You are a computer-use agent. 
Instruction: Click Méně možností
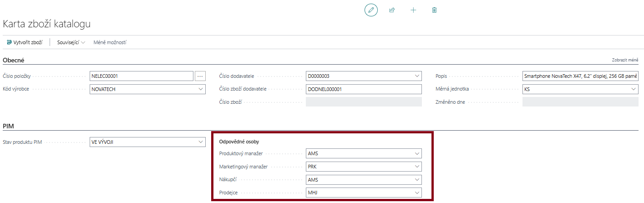110,42
